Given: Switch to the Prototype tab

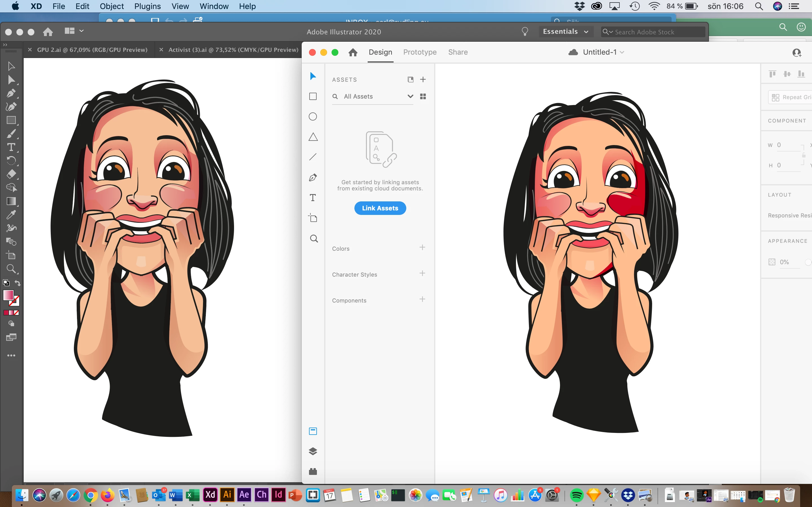Looking at the screenshot, I should coord(420,52).
